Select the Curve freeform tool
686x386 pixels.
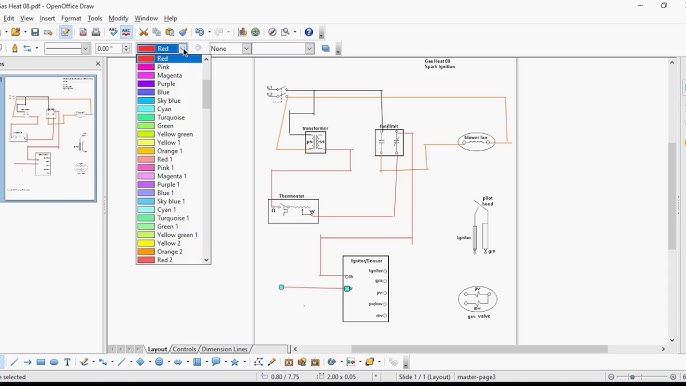point(84,362)
